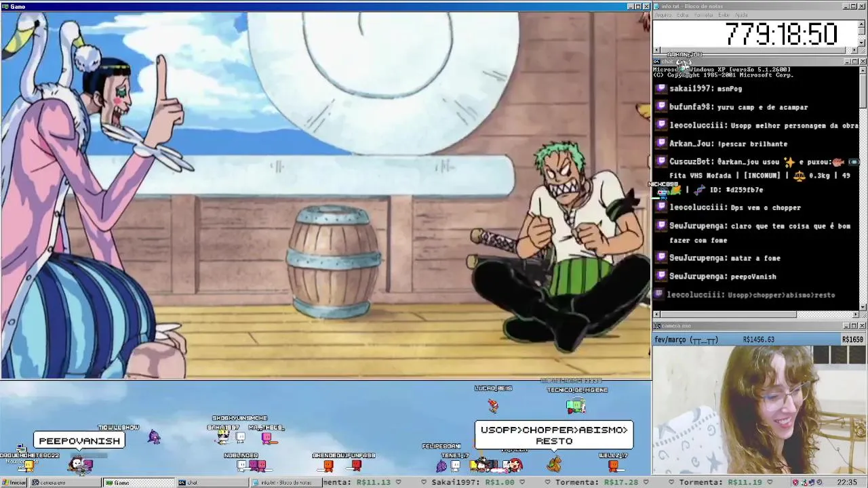868x488 pixels.
Task: Click the camera.exe window title icon
Action: point(656,326)
